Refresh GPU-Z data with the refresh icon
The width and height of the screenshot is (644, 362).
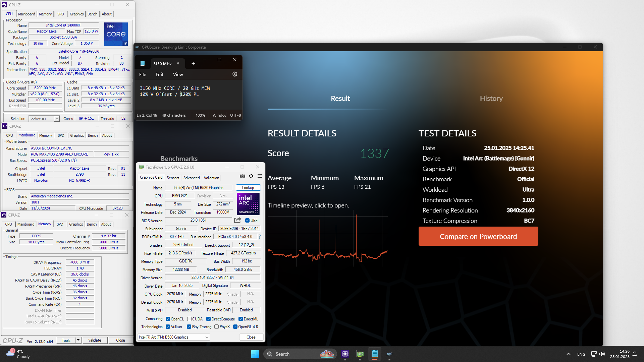point(251,176)
